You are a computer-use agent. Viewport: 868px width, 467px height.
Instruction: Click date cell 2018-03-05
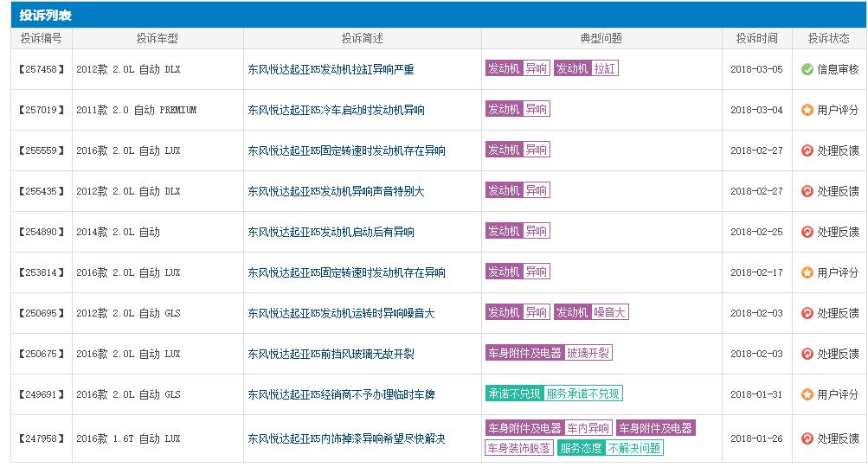[x=756, y=70]
